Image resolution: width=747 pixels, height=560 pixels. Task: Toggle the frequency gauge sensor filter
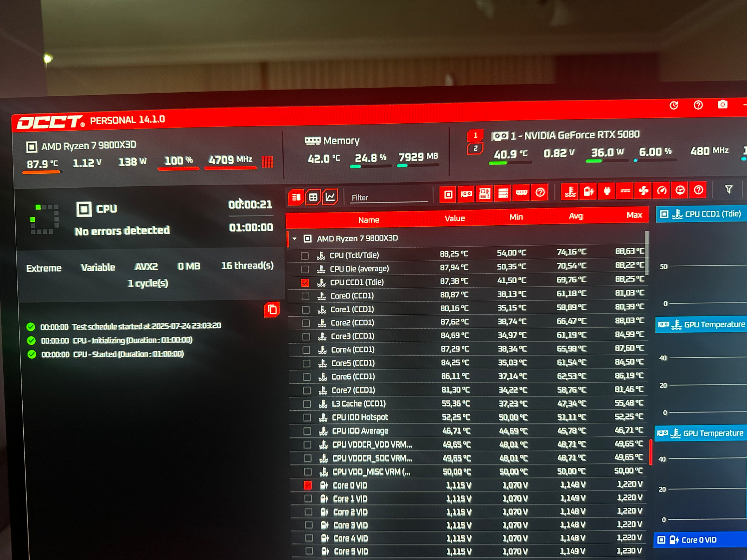coord(662,190)
